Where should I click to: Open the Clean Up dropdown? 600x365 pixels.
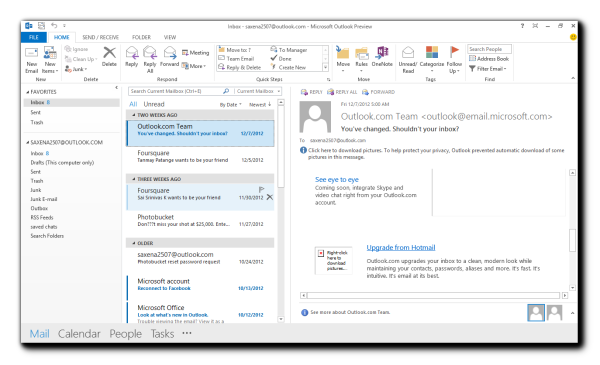pyautogui.click(x=81, y=59)
